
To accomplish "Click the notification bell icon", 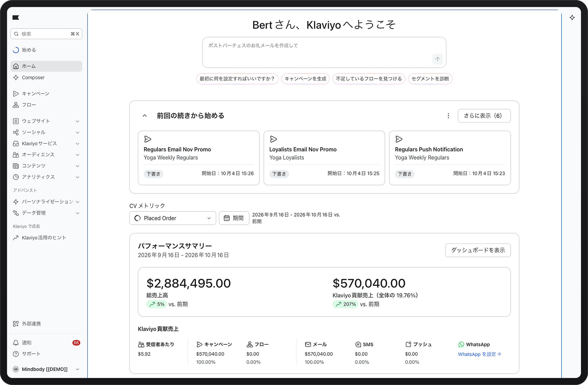I will [x=16, y=343].
